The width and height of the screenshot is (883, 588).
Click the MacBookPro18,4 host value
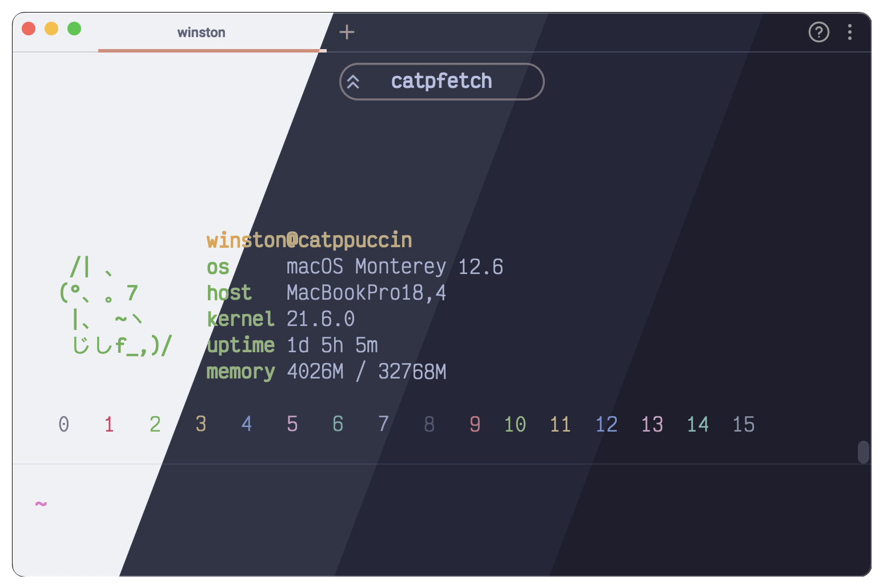[x=366, y=293]
